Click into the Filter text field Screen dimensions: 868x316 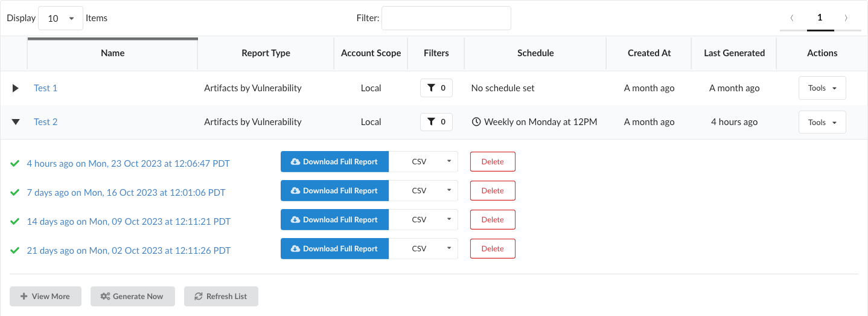[x=446, y=18]
